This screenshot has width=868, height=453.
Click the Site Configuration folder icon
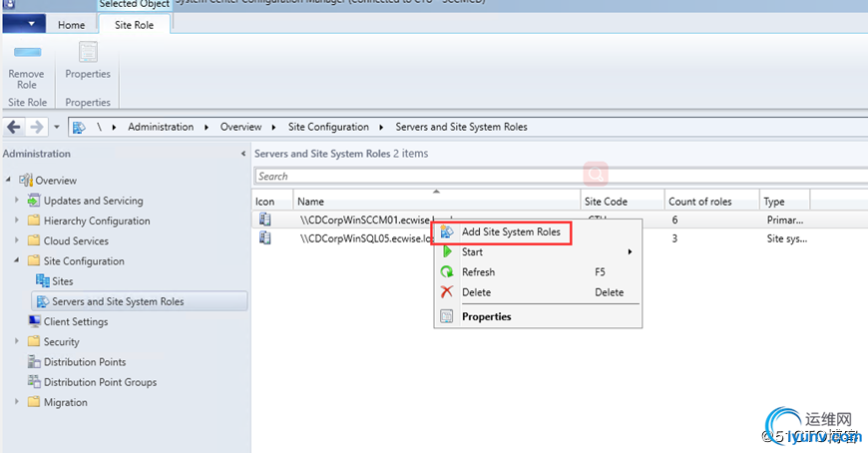34,260
